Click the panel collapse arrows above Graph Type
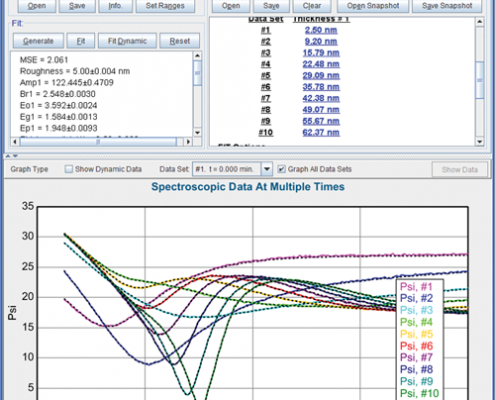Image resolution: width=495 pixels, height=400 pixels. (x=11, y=156)
